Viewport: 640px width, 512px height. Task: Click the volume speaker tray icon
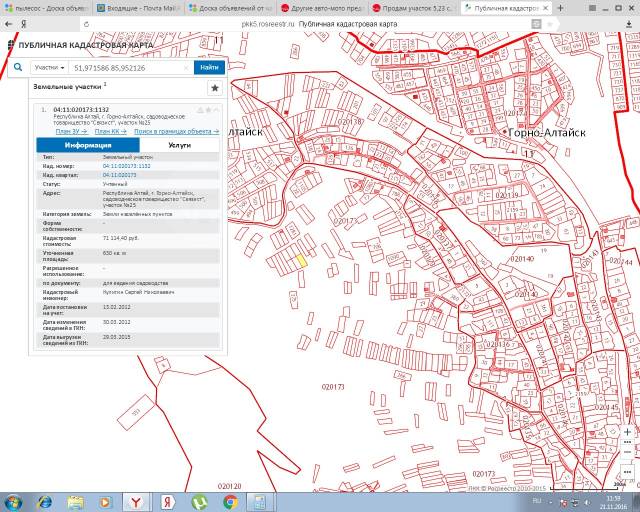tap(587, 503)
